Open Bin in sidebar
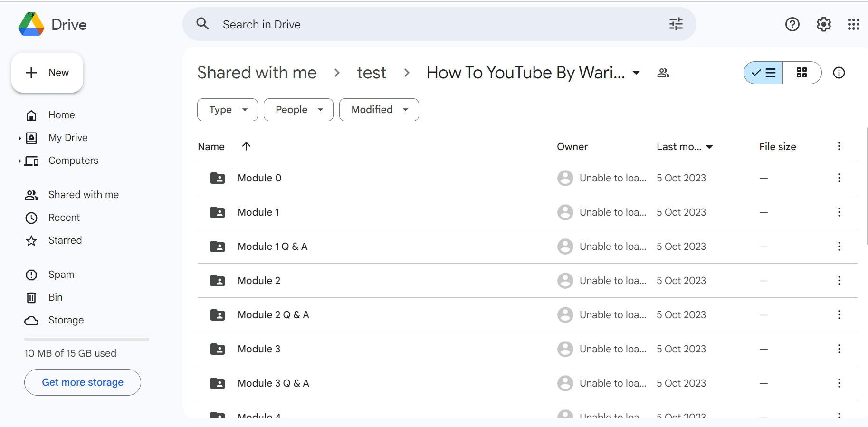 (56, 297)
